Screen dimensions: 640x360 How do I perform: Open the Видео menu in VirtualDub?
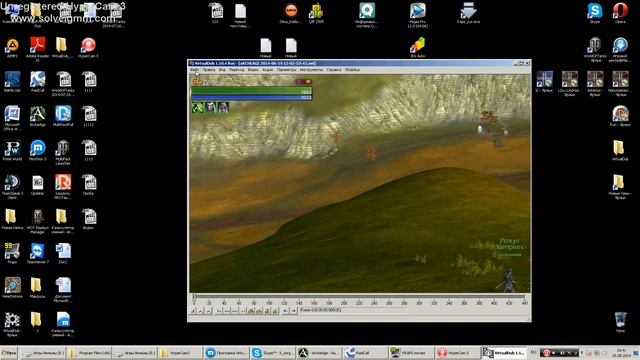pyautogui.click(x=253, y=70)
